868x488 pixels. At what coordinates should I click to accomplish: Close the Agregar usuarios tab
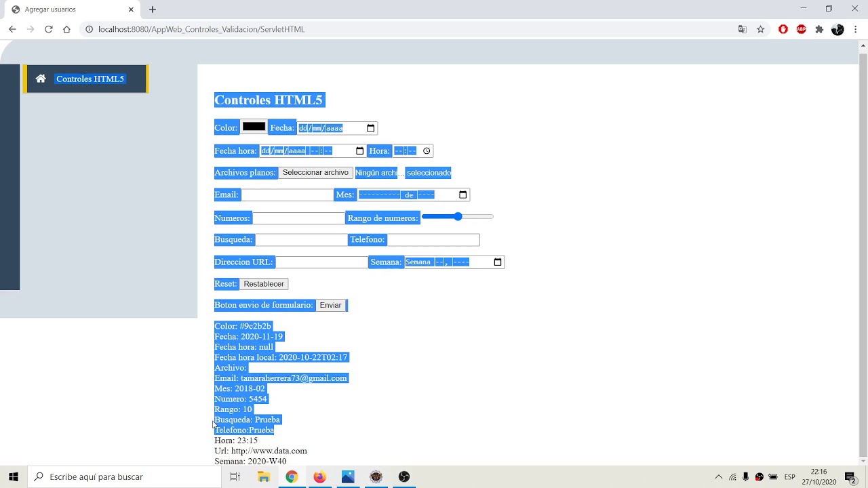click(131, 9)
